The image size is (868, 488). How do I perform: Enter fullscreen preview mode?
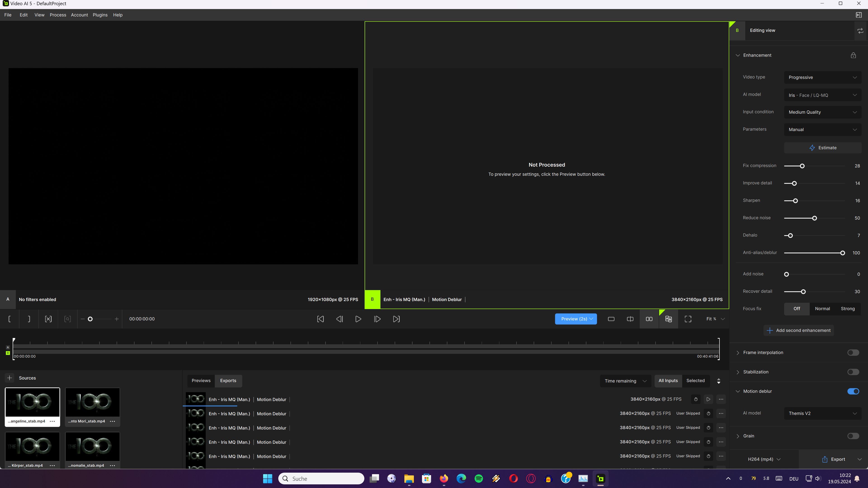click(x=688, y=319)
